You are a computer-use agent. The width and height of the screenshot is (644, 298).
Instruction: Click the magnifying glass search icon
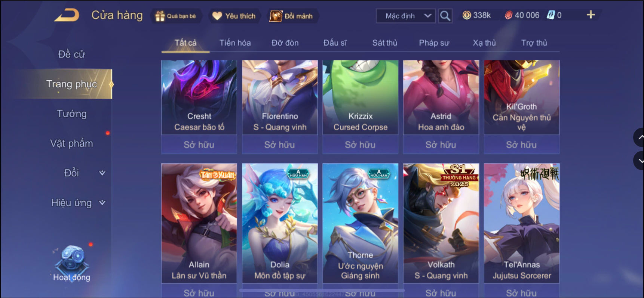(x=445, y=16)
